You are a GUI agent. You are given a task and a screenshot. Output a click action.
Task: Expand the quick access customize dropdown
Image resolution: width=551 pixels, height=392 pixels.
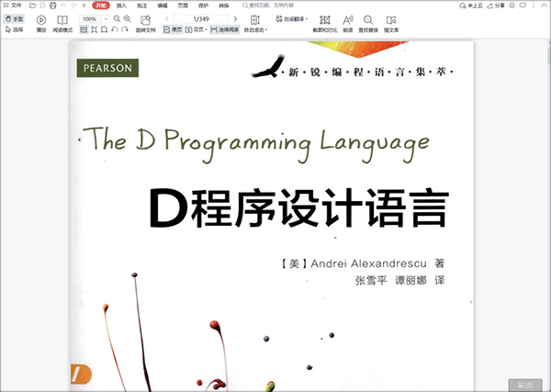pyautogui.click(x=84, y=6)
